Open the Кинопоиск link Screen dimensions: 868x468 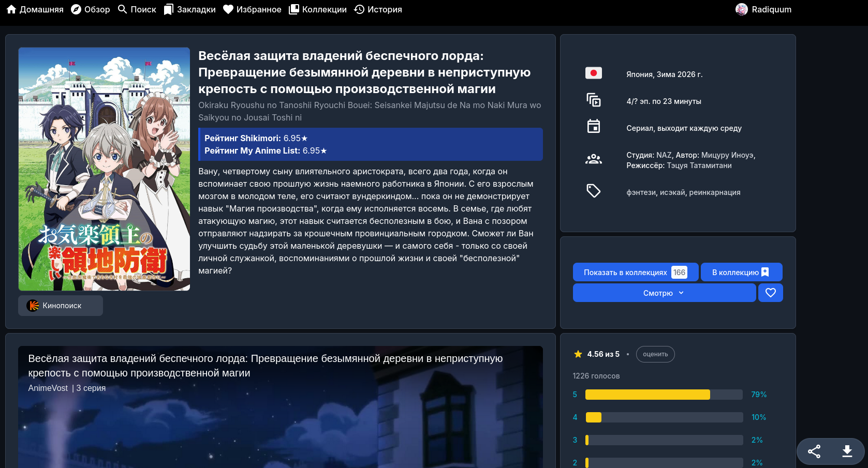click(x=61, y=306)
